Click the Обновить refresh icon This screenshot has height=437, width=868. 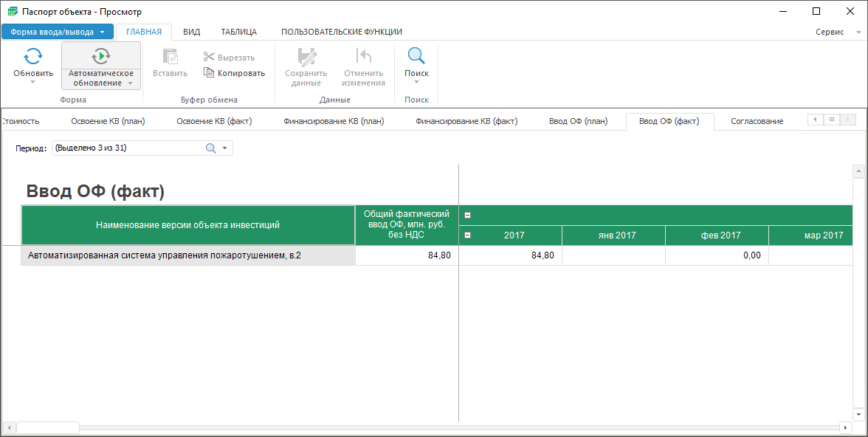[33, 57]
